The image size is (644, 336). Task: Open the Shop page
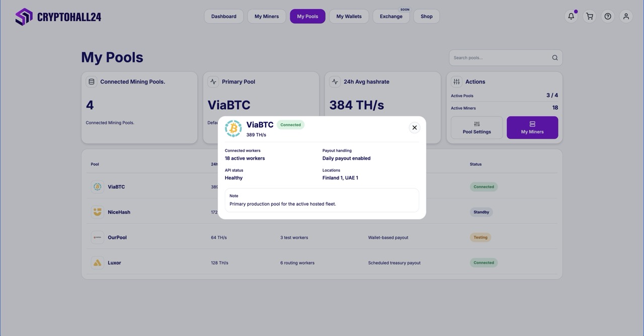click(x=426, y=16)
